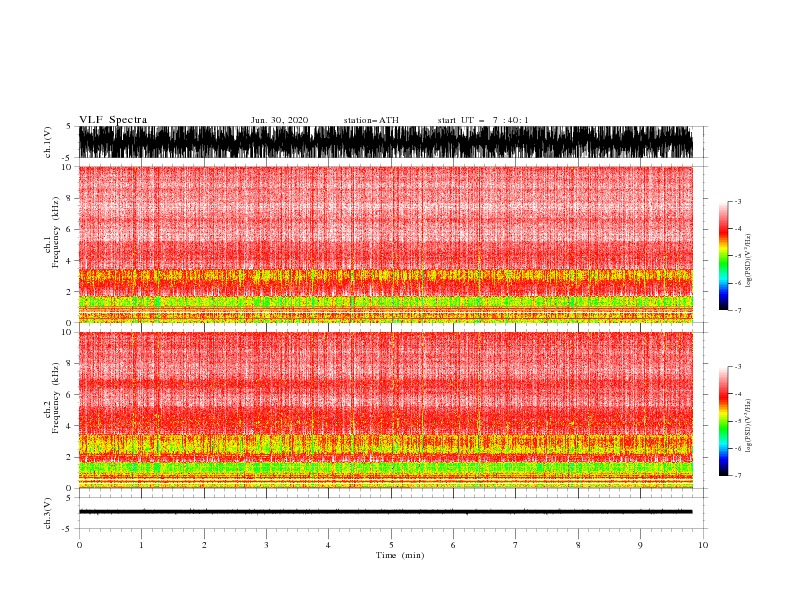This screenshot has height=612, width=792.
Task: Click time axis tick label '10'
Action: coord(703,545)
